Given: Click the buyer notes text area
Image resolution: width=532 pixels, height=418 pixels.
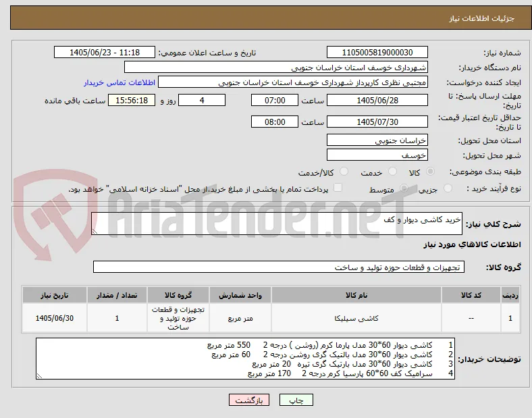Looking at the screenshot, I should (245, 359).
